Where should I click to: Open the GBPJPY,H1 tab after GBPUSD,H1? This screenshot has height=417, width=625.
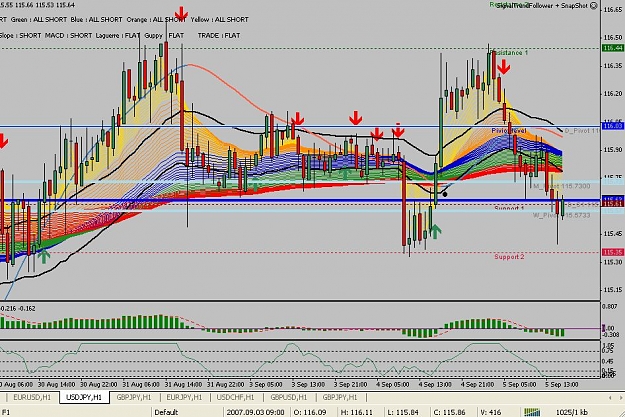(x=340, y=397)
